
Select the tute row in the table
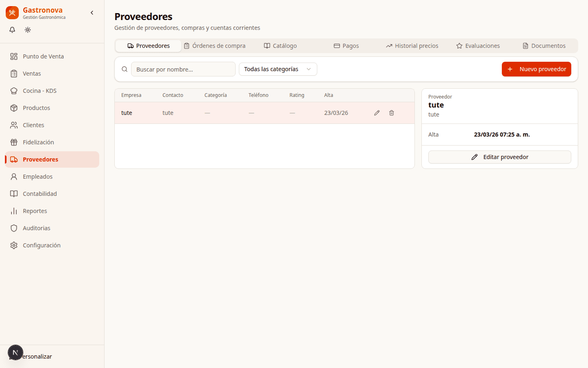click(x=245, y=112)
